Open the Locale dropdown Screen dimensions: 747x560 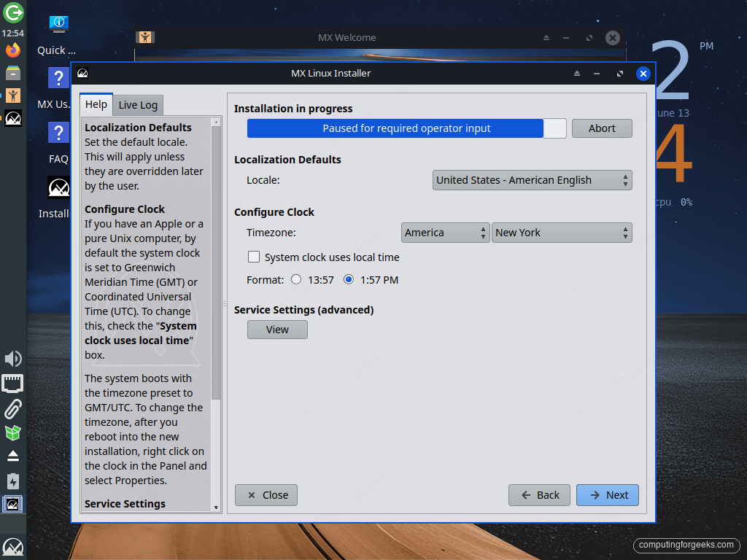pyautogui.click(x=532, y=180)
